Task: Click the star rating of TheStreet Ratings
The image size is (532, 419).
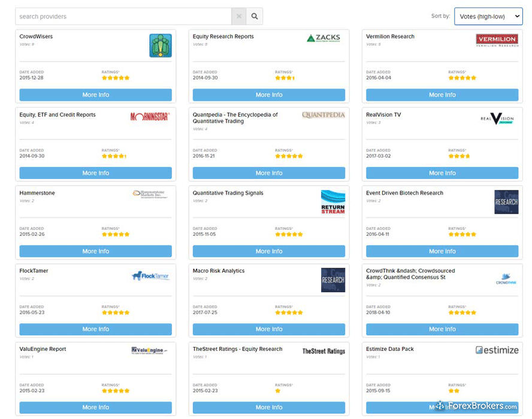Action: pyautogui.click(x=278, y=391)
